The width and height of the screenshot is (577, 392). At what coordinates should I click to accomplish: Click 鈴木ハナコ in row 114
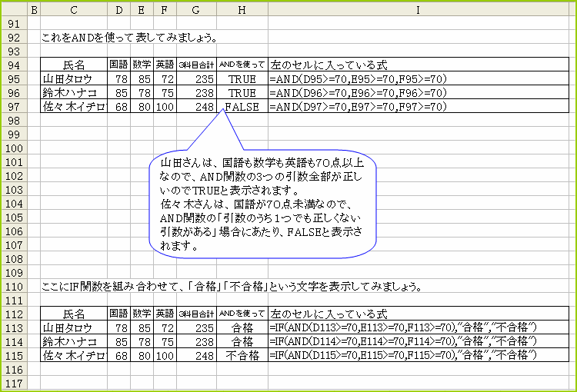(74, 341)
